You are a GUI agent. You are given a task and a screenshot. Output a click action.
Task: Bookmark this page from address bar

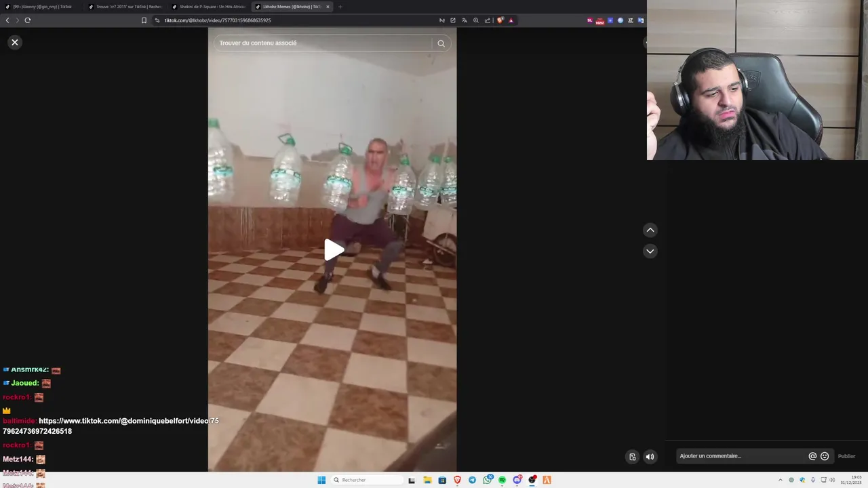tap(144, 20)
